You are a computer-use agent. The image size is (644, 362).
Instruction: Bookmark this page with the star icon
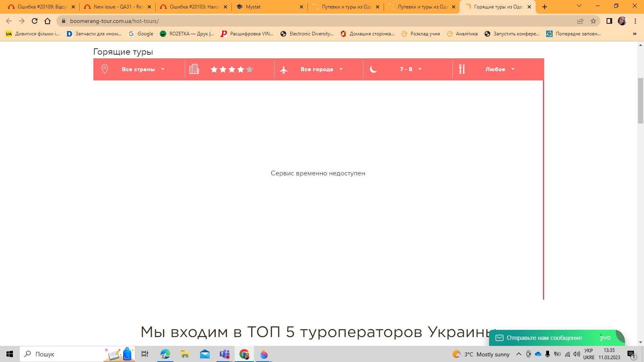coord(593,21)
